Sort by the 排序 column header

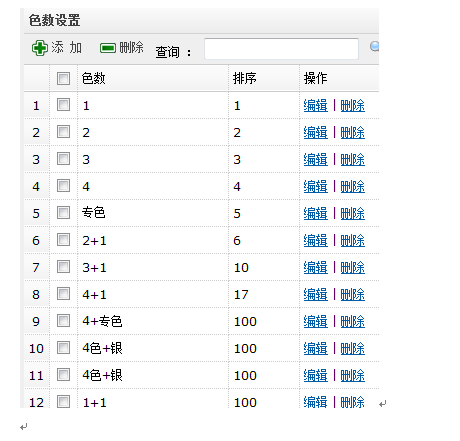pyautogui.click(x=245, y=79)
